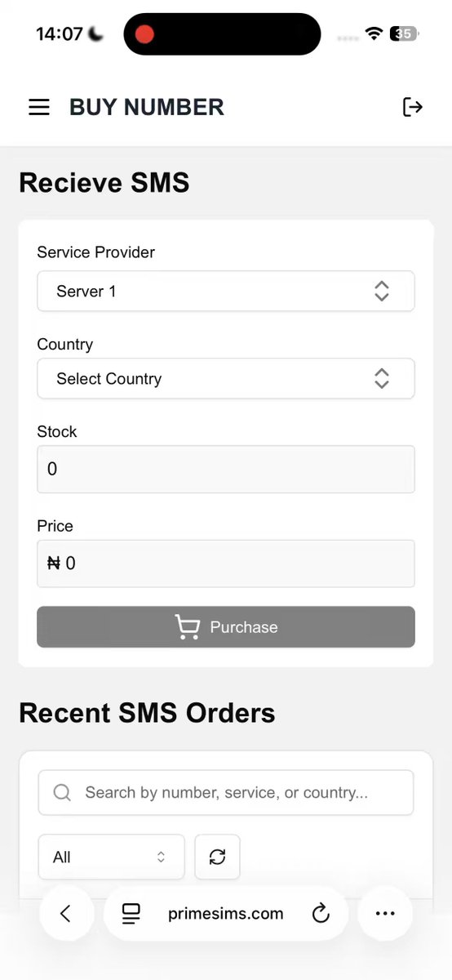Open the Service Provider Server 1 dropdown

(x=226, y=291)
